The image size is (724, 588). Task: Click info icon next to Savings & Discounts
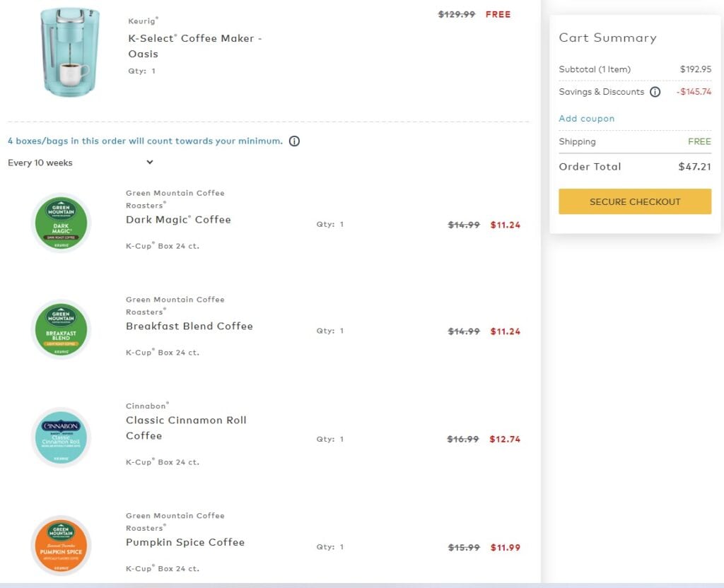655,92
